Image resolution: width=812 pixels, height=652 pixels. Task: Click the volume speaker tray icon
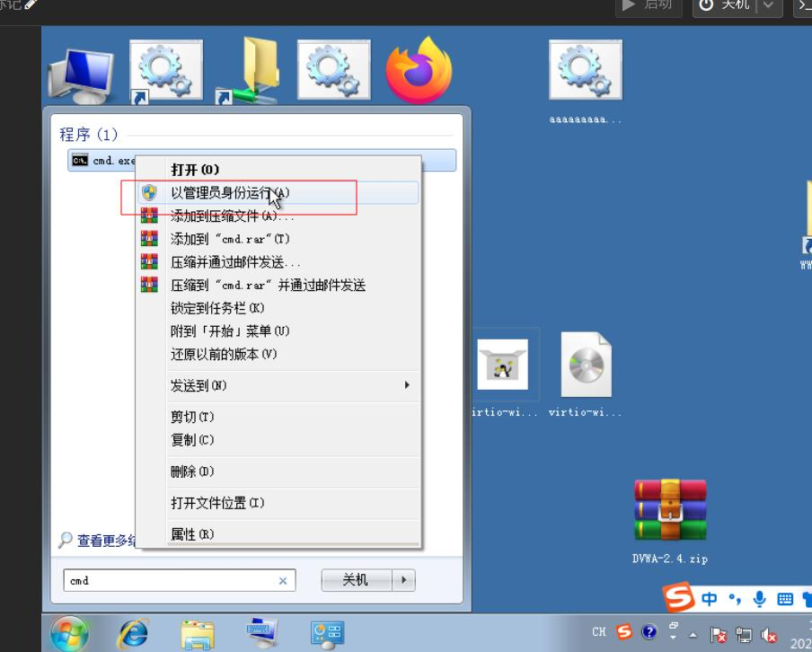click(769, 634)
